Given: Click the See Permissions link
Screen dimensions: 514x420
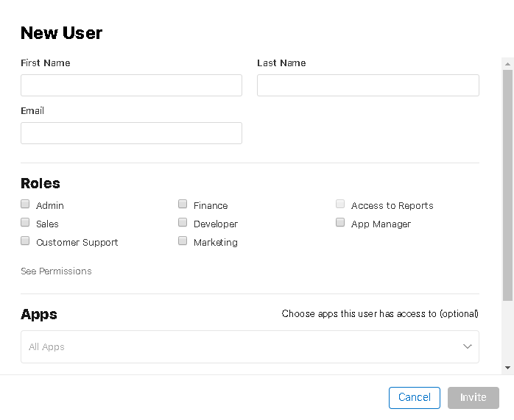Looking at the screenshot, I should coord(56,271).
